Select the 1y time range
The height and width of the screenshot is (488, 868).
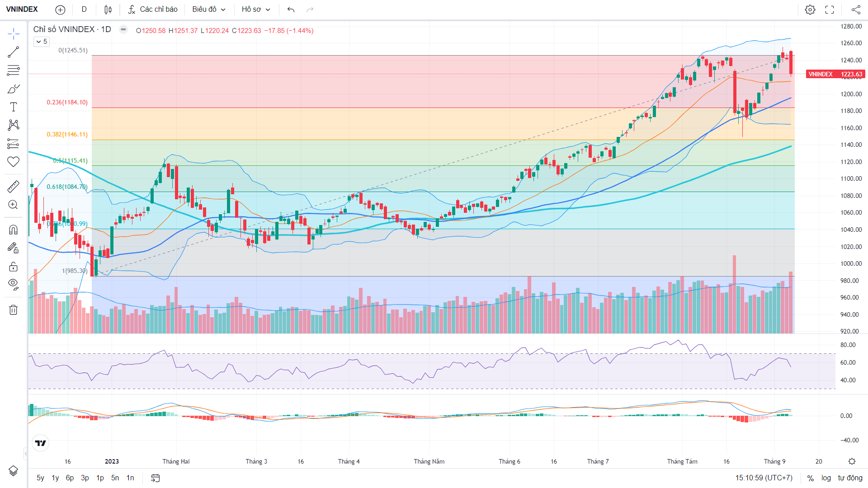pyautogui.click(x=55, y=478)
